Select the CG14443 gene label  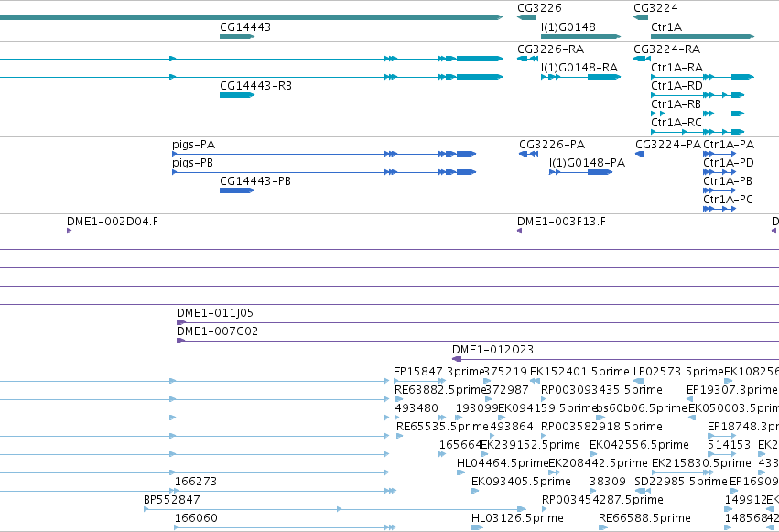[245, 27]
